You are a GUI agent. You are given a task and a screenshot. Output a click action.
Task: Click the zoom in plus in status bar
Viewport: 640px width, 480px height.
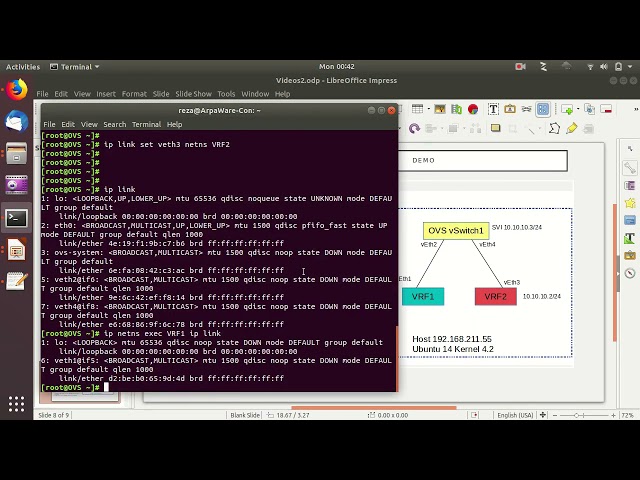(613, 415)
